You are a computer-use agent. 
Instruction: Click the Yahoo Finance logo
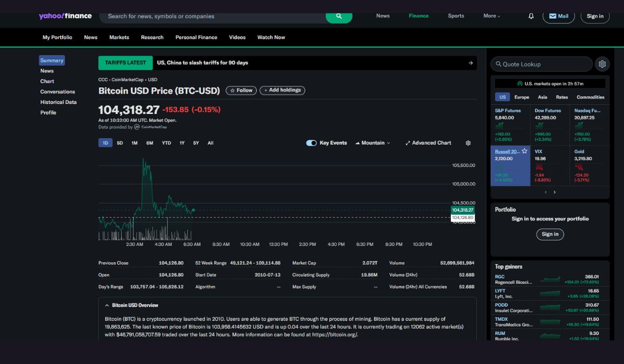coord(65,16)
